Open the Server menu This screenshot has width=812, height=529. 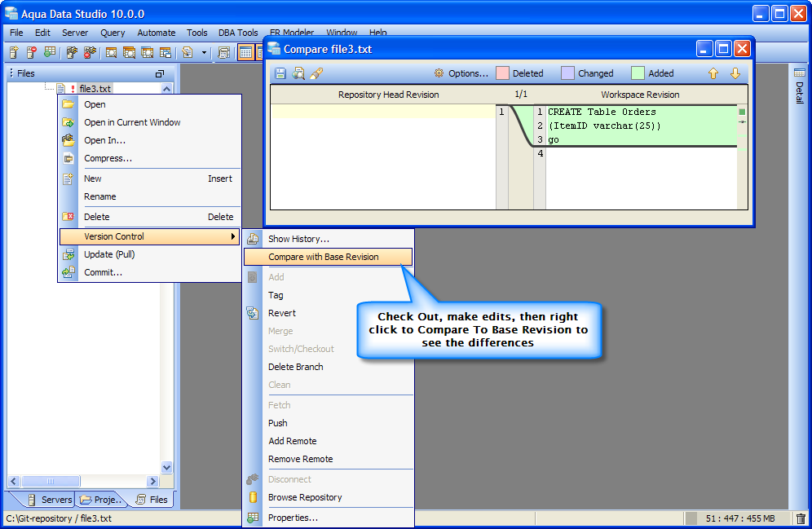coord(75,33)
